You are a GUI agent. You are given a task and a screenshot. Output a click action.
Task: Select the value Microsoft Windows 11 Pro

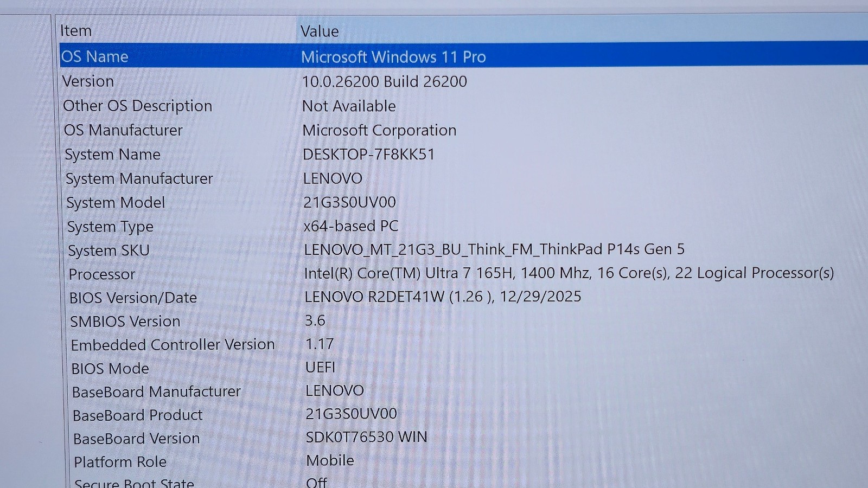[393, 57]
